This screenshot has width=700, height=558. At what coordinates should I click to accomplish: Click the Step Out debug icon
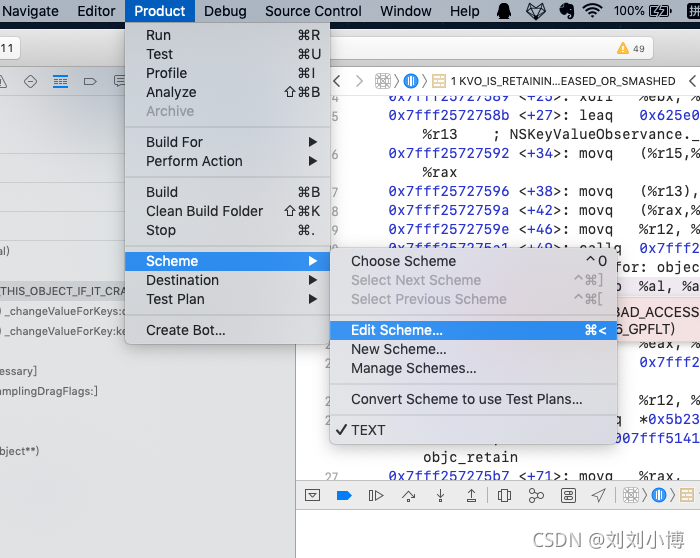point(471,496)
